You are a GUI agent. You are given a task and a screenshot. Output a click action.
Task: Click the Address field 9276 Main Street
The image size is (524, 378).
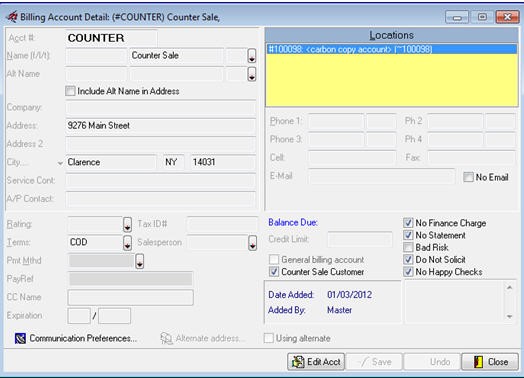(161, 126)
